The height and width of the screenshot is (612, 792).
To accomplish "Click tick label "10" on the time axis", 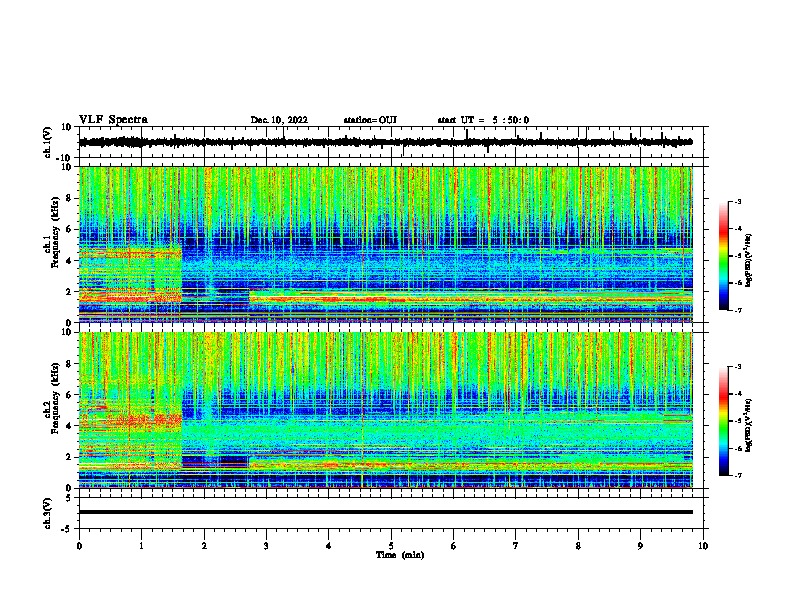I will 703,546.
